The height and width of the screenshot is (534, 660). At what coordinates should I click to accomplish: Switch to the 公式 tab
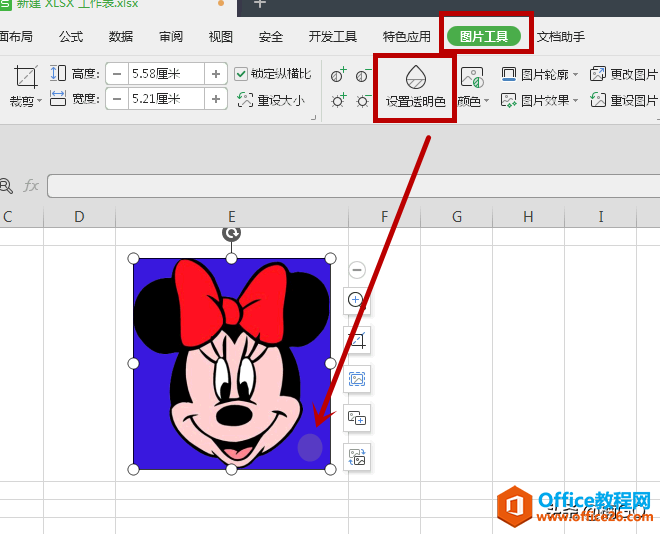tap(71, 37)
